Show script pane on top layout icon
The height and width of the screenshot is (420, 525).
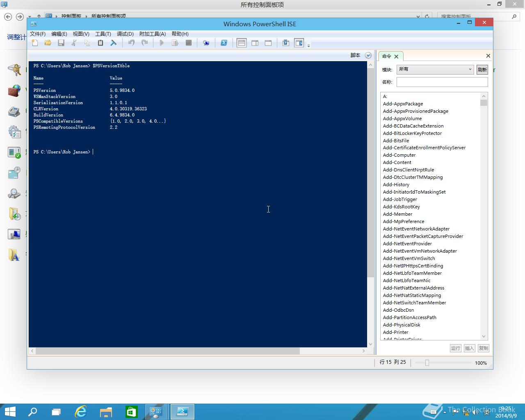242,43
